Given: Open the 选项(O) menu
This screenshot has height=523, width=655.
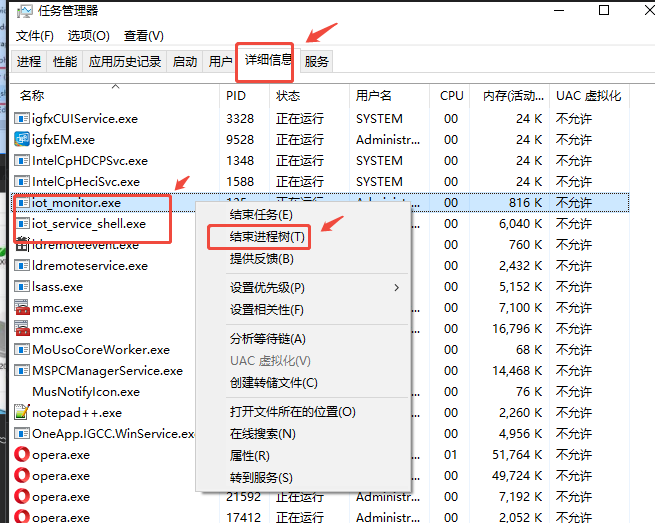Looking at the screenshot, I should pyautogui.click(x=89, y=36).
